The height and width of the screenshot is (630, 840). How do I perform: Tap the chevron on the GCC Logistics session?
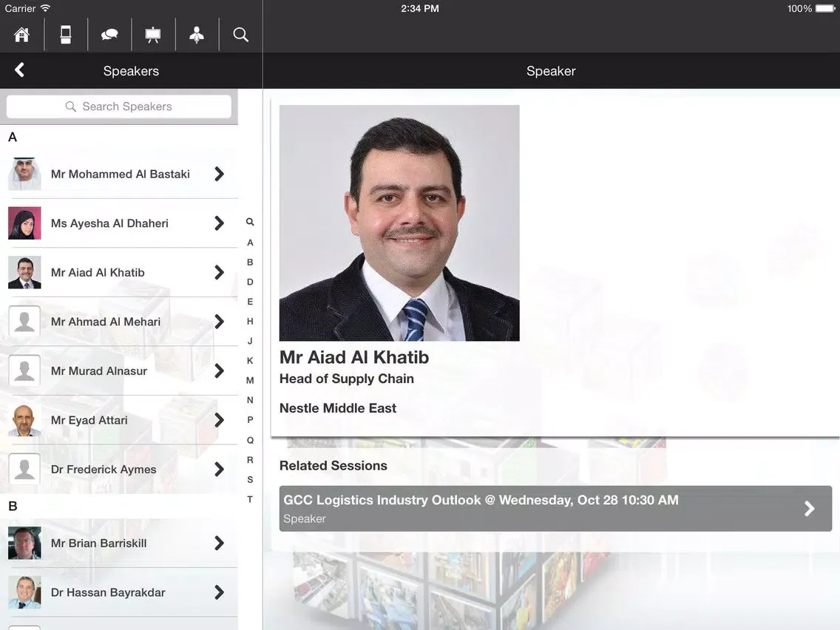(810, 509)
